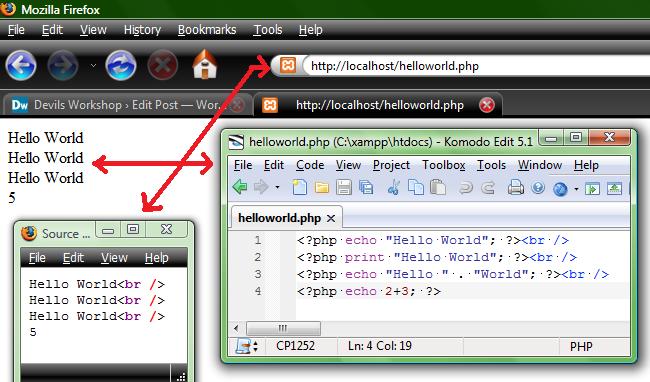
Task: Click Komodo grey Forward navigation arrow
Action: [x=261, y=187]
